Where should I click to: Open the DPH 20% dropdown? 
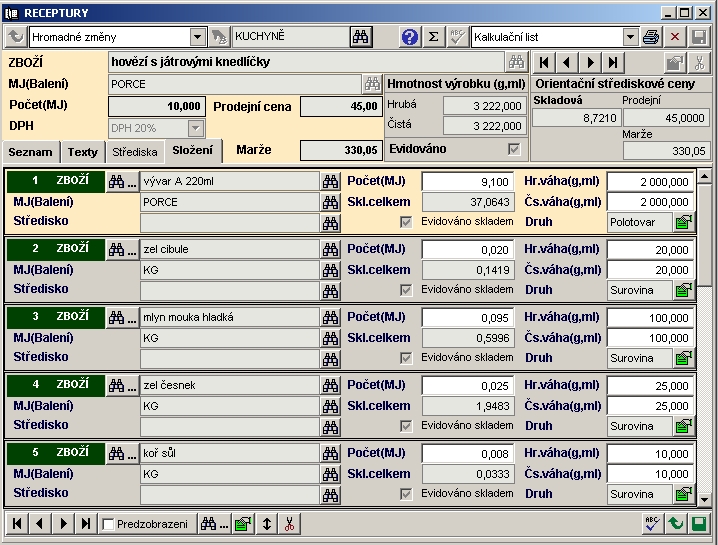[195, 128]
